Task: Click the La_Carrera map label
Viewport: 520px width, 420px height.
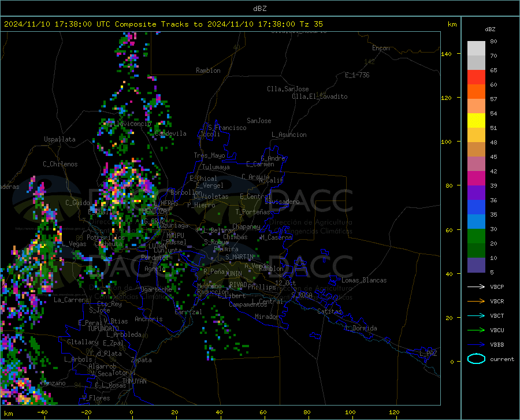Action: [71, 300]
